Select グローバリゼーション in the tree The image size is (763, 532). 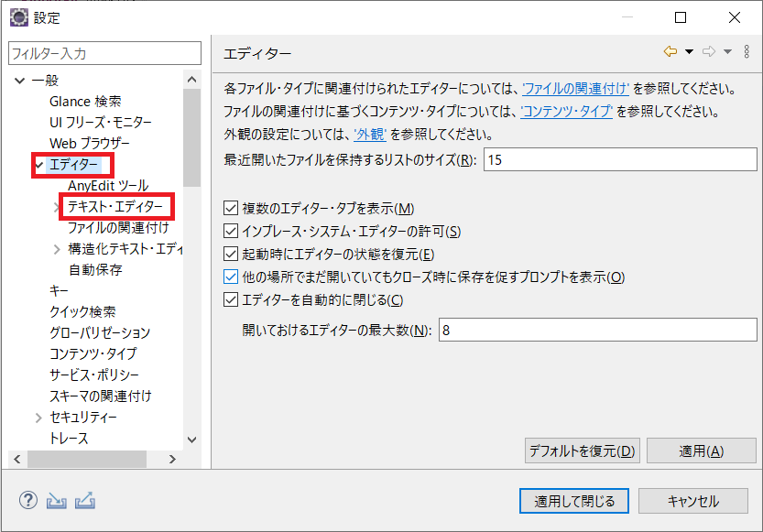pos(100,333)
